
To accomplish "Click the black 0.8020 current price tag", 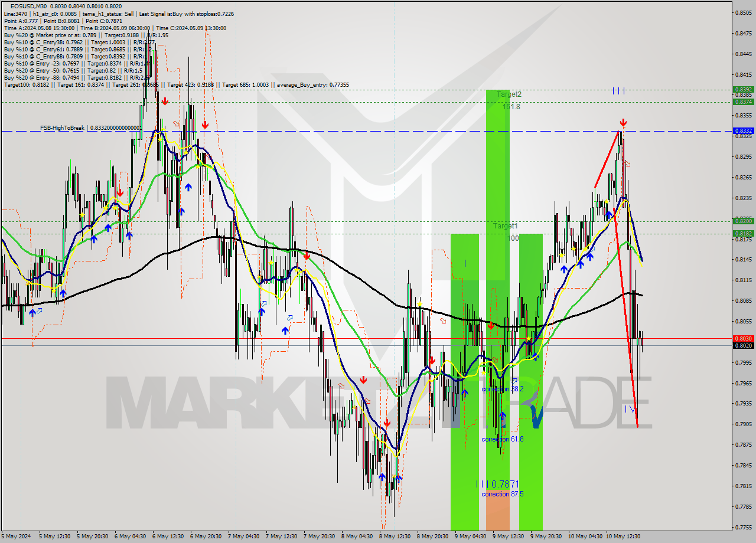I will [742, 345].
